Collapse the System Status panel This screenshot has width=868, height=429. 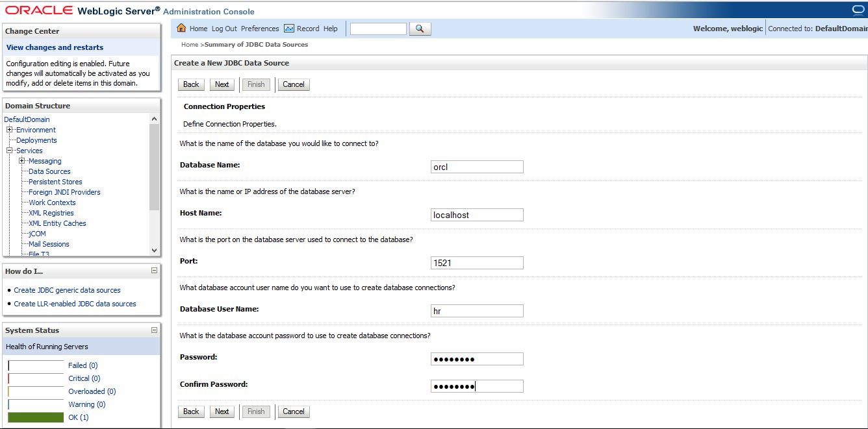[x=154, y=330]
